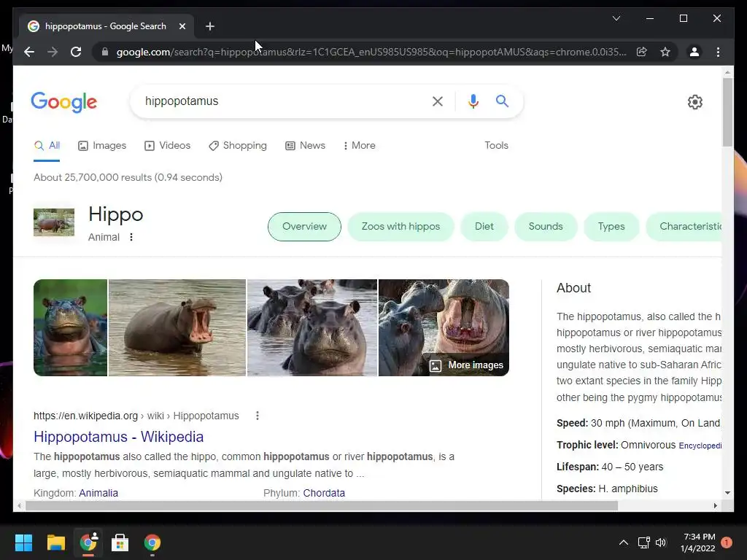Close the hippopotamus Google Search tab
The height and width of the screenshot is (560, 747).
182,26
